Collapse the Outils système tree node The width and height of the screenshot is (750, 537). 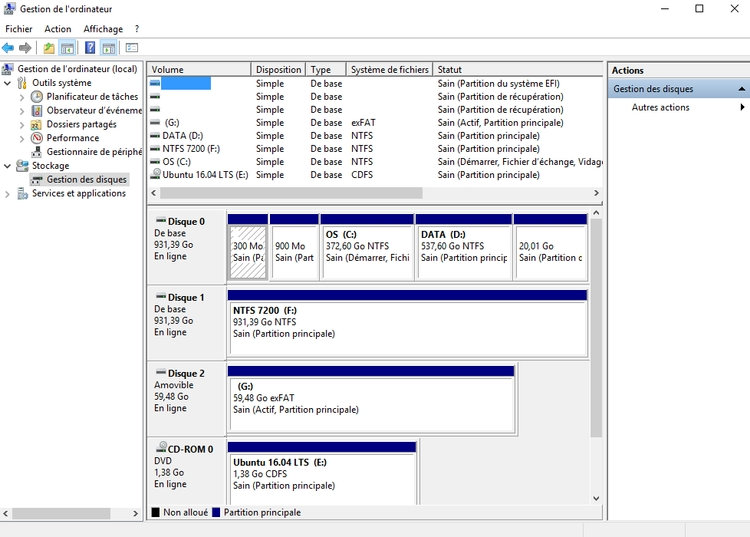click(x=8, y=83)
